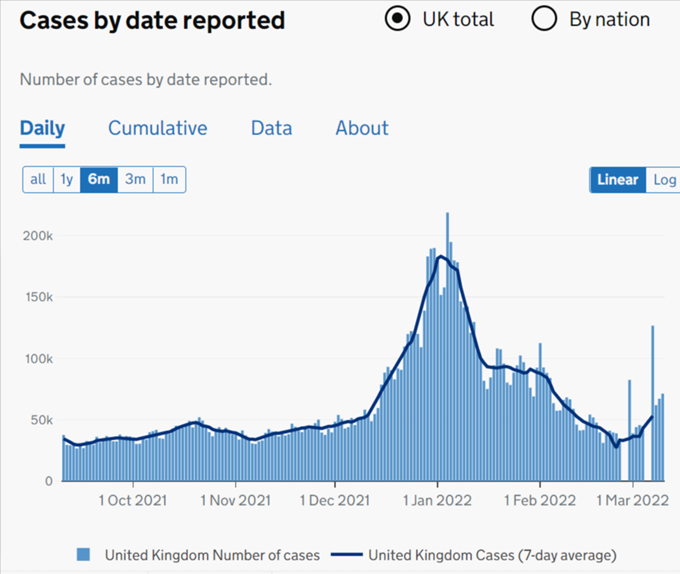Select the By nation radio button

tap(545, 20)
